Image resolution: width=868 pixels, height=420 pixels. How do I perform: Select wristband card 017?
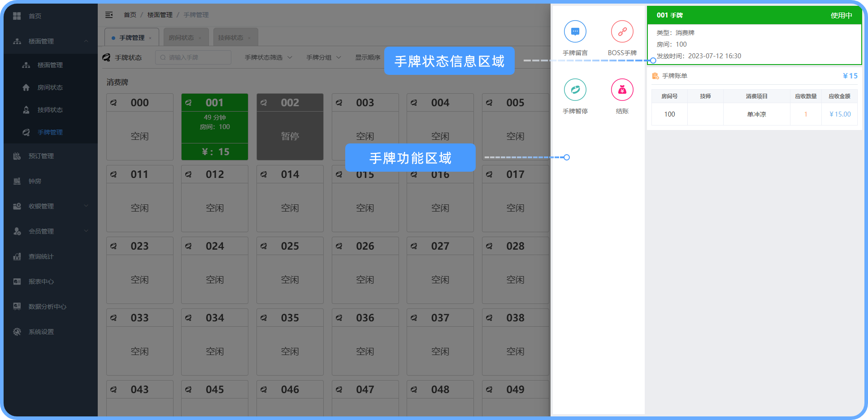(516, 199)
